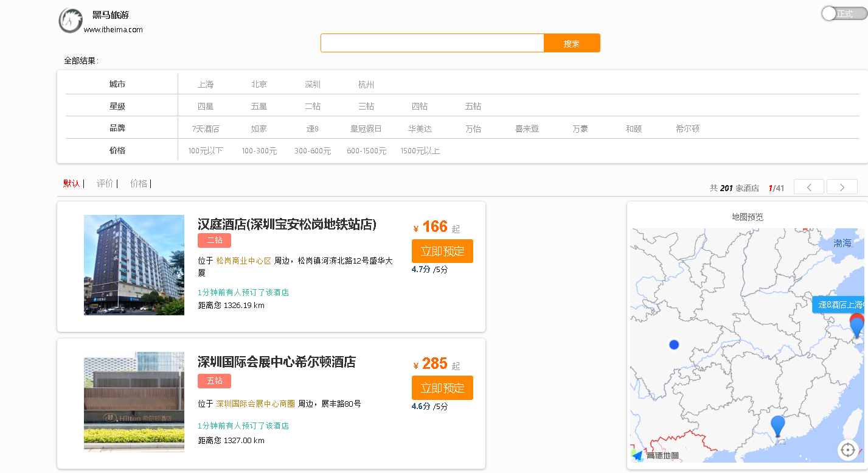Select the 100元以下 price range
This screenshot has width=868, height=473.
(x=206, y=151)
